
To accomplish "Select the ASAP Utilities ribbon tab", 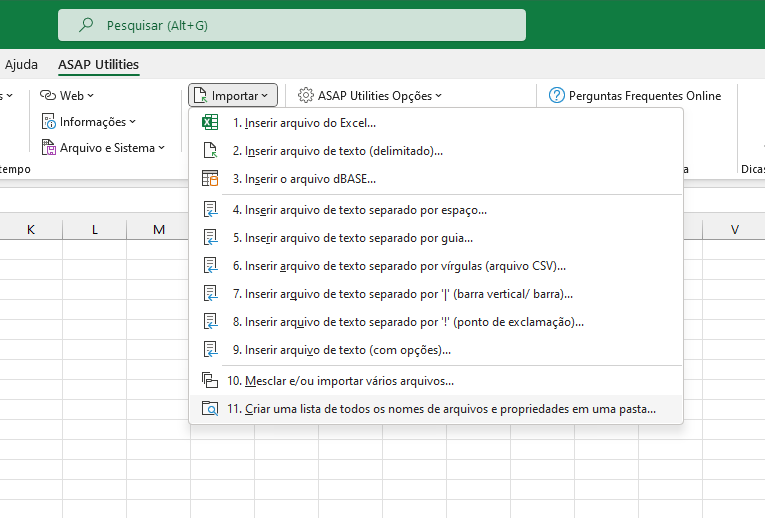I will tap(99, 64).
